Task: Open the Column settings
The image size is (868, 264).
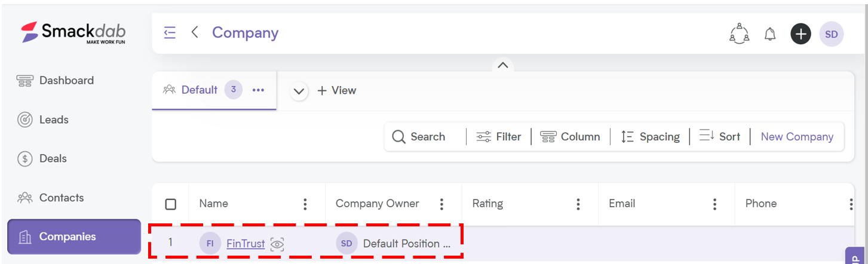Action: pos(570,137)
